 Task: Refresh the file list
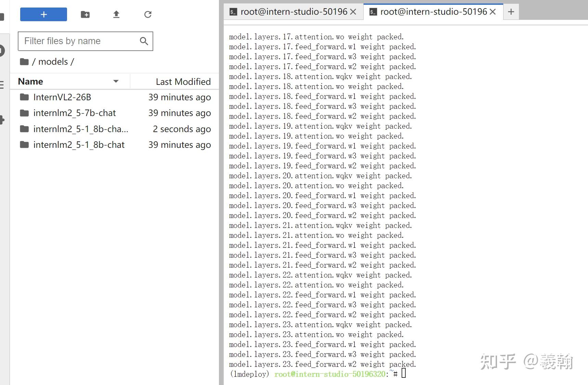click(148, 14)
